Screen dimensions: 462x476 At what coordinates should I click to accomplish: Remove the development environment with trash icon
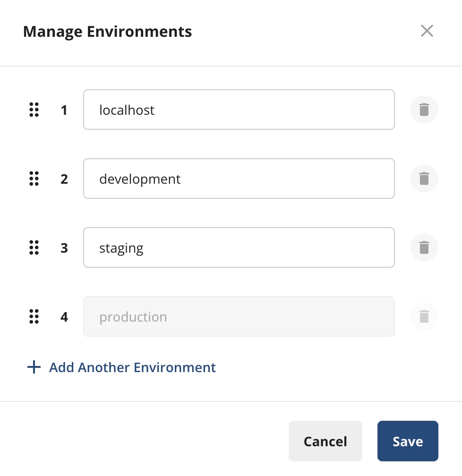coord(424,178)
